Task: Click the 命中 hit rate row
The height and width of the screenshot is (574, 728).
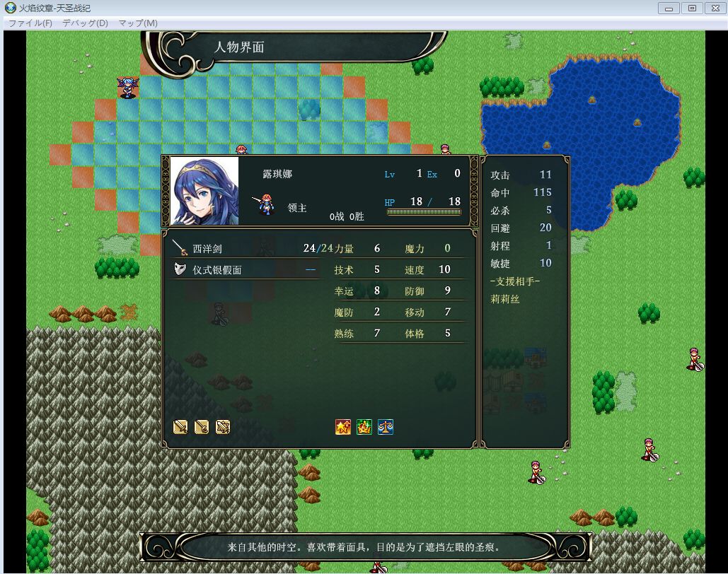Action: tap(521, 192)
